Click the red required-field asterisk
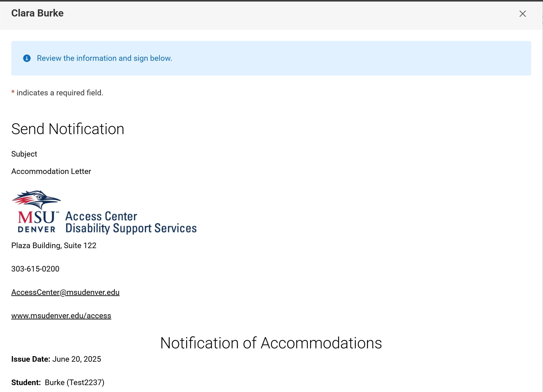 pyautogui.click(x=13, y=92)
